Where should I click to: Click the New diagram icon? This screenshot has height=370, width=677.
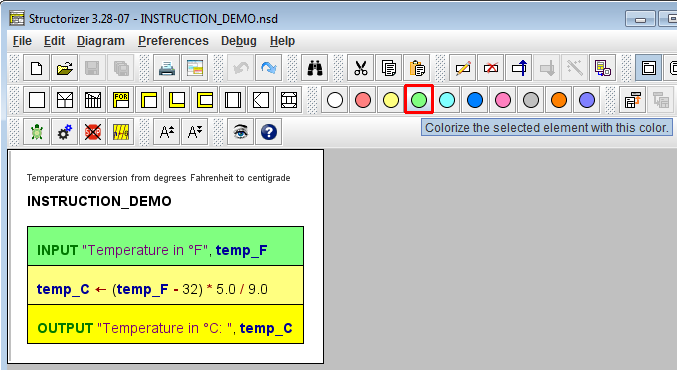coord(36,68)
